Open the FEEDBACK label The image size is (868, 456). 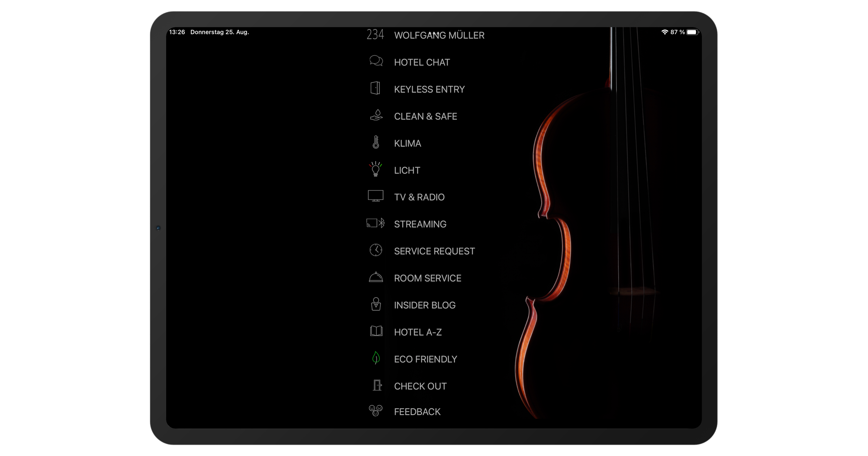[x=417, y=411]
